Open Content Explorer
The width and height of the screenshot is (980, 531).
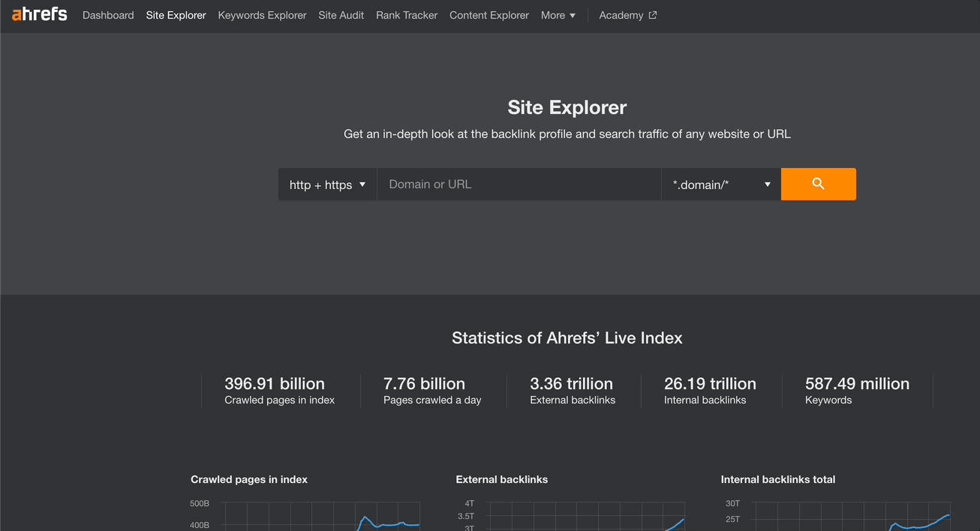pyautogui.click(x=489, y=15)
